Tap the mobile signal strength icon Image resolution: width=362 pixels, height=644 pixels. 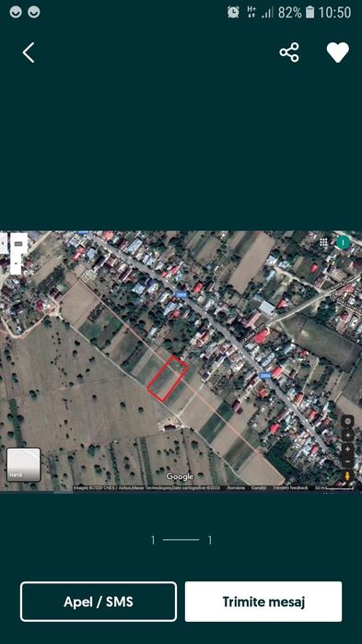[267, 13]
